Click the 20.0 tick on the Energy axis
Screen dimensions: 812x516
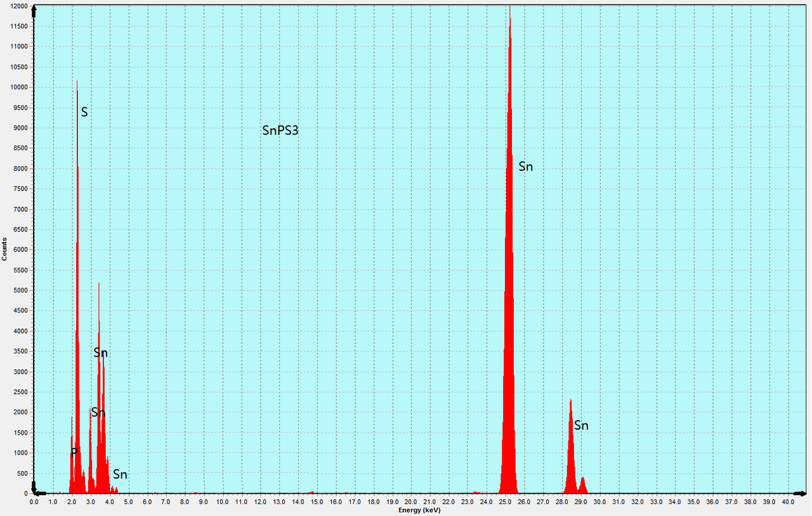pos(410,502)
